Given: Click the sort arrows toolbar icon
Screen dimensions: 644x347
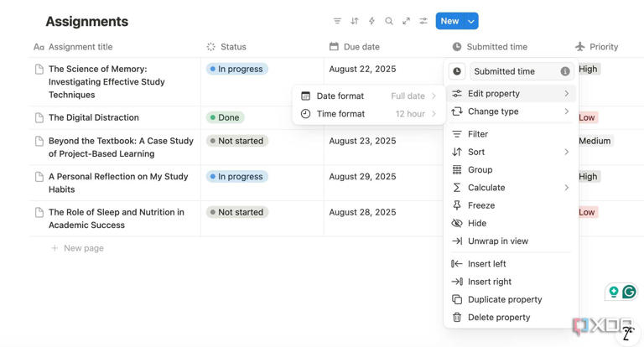Looking at the screenshot, I should coord(355,21).
